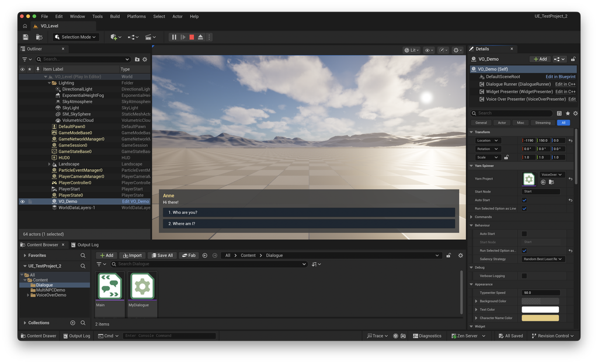
Task: Open the Blueprints toolbar icon menu
Action: pyautogui.click(x=131, y=37)
